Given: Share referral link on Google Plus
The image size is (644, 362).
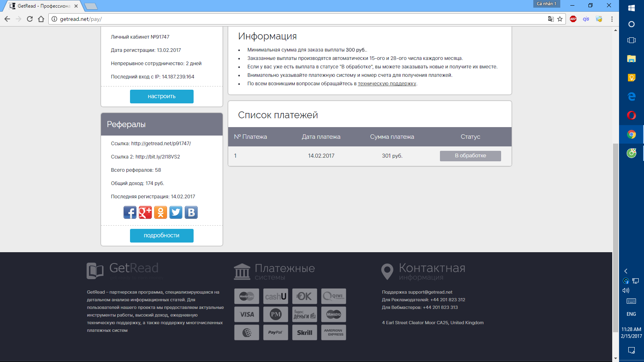Looking at the screenshot, I should (145, 212).
